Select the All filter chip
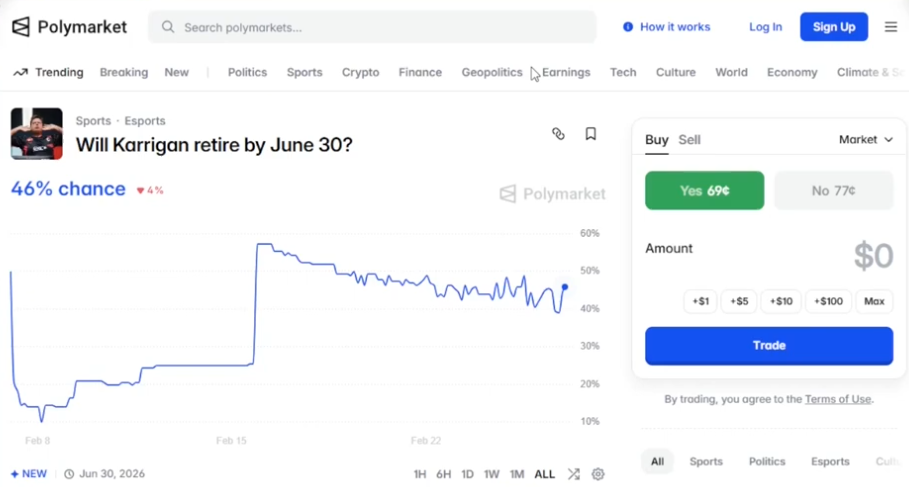 (657, 461)
